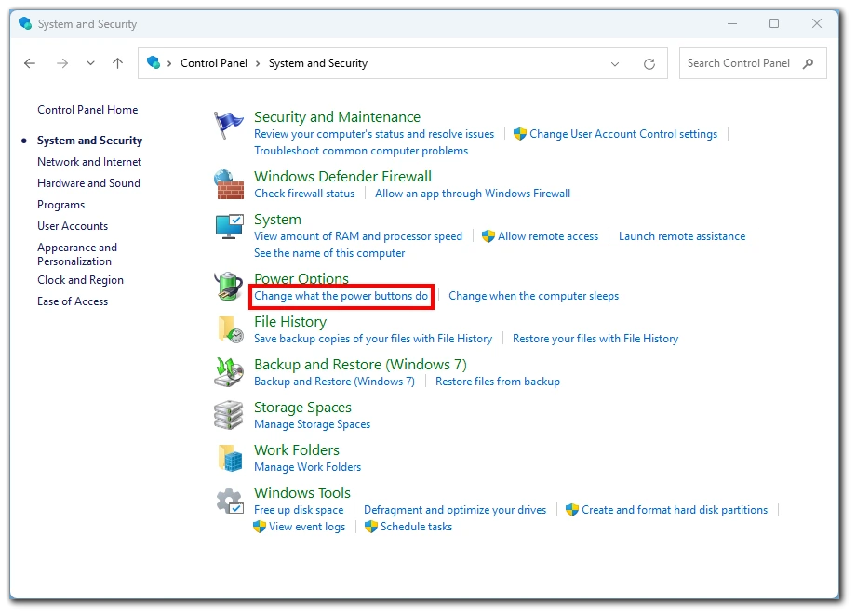Open Troubleshoot common computer problems
The height and width of the screenshot is (616, 856).
(361, 151)
